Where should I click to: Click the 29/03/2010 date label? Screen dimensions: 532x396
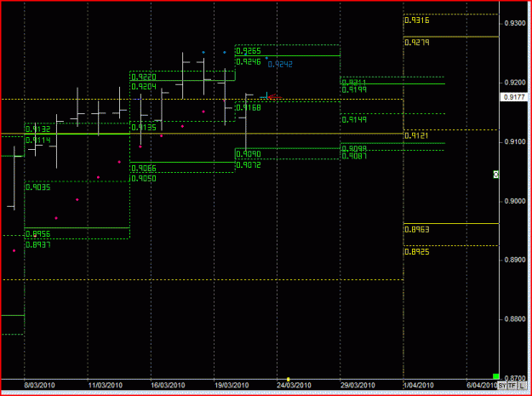(358, 386)
